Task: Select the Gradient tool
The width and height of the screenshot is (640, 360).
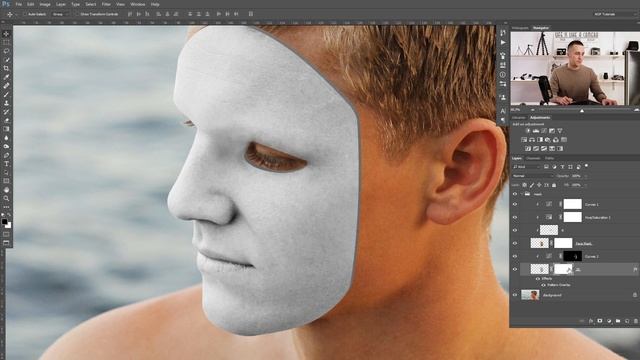Action: pos(6,129)
